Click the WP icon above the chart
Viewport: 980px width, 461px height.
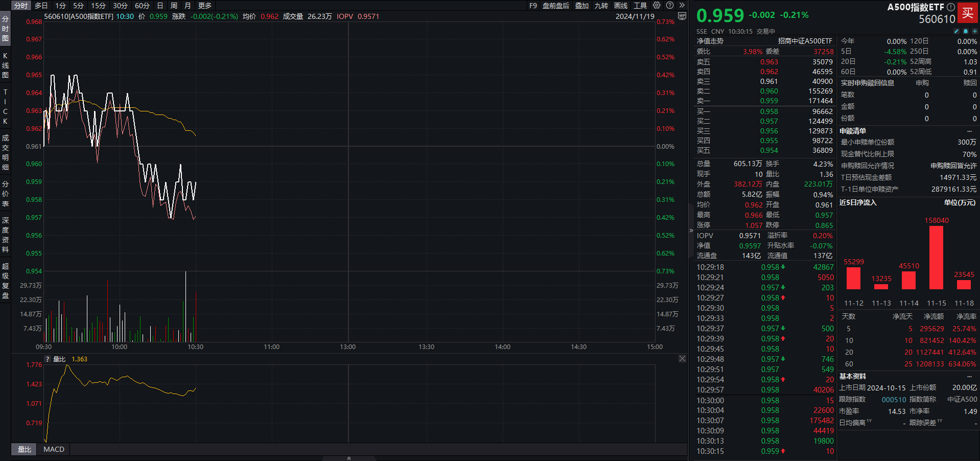click(682, 16)
